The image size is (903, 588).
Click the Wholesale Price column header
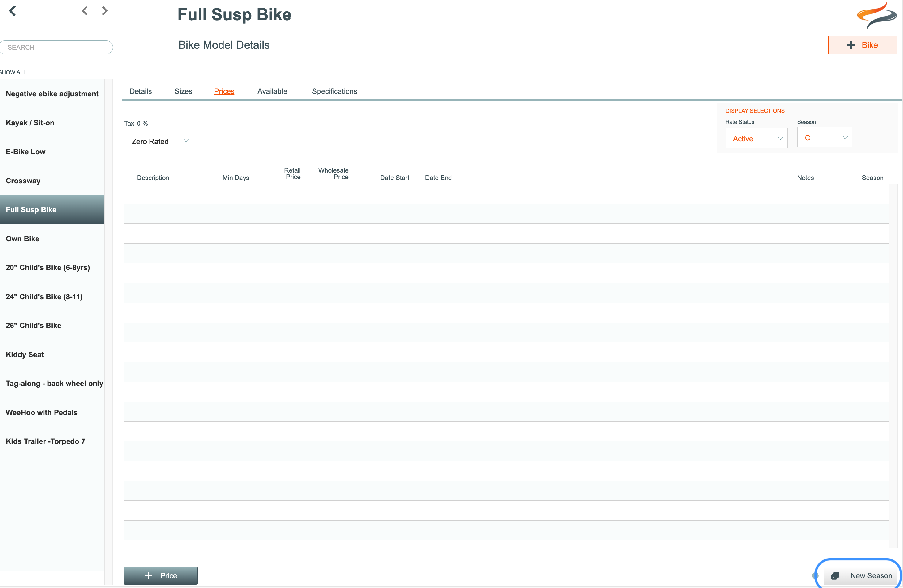coord(333,174)
